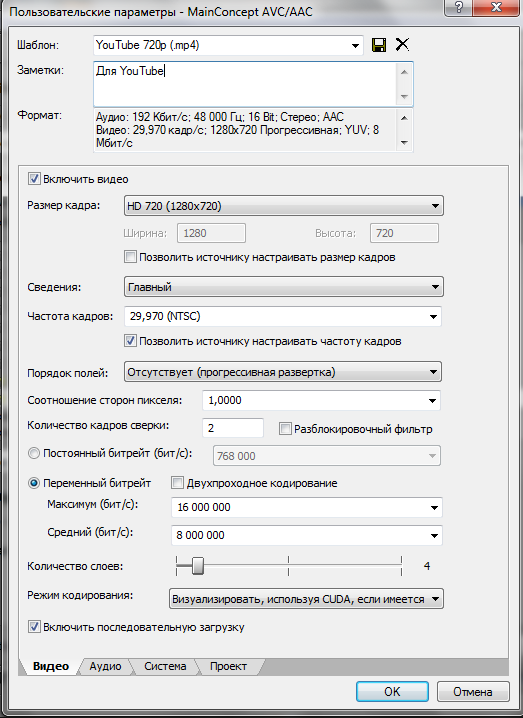Open the Размер кадра dropdown
The image size is (523, 718).
[283, 206]
